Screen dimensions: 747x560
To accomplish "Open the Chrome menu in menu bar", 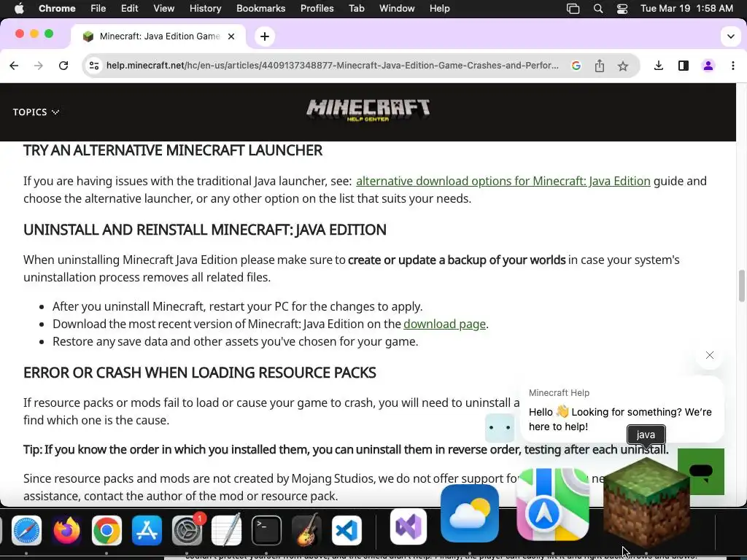I will (57, 8).
